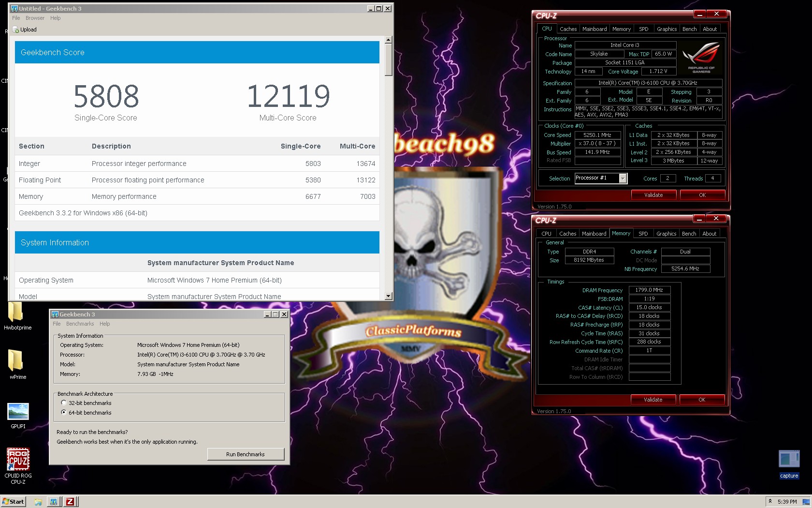Image resolution: width=812 pixels, height=508 pixels.
Task: Click the CPU-Z taskbar icon
Action: click(x=70, y=502)
